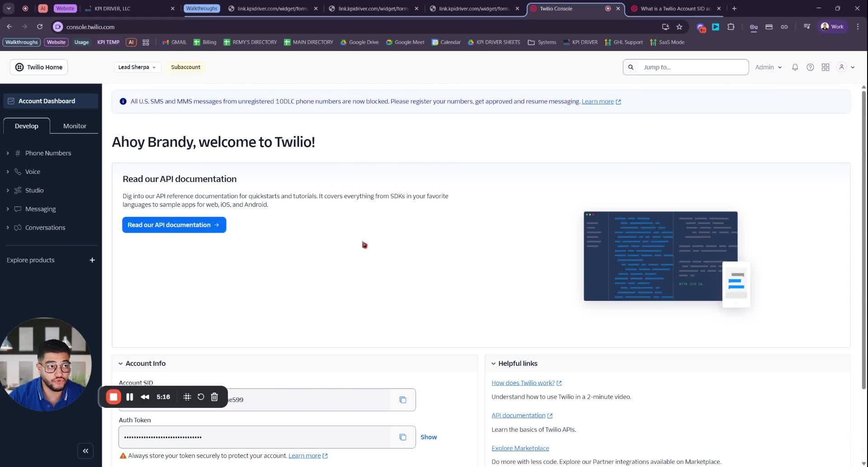Screen dimensions: 868x467
Task: Open the Walkthroughs tab group label
Action: [x=202, y=9]
